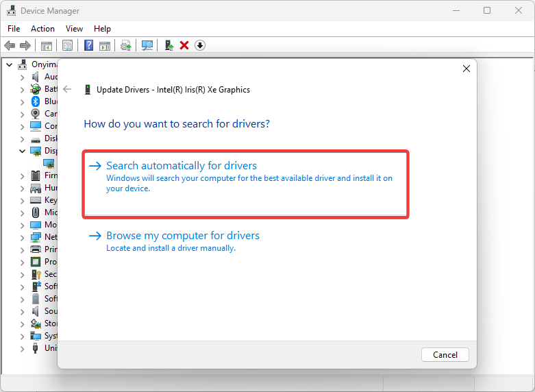Screen dimensions: 535x392
Task: Select the disk drive icon next to 'Disk'
Action: tap(36, 140)
